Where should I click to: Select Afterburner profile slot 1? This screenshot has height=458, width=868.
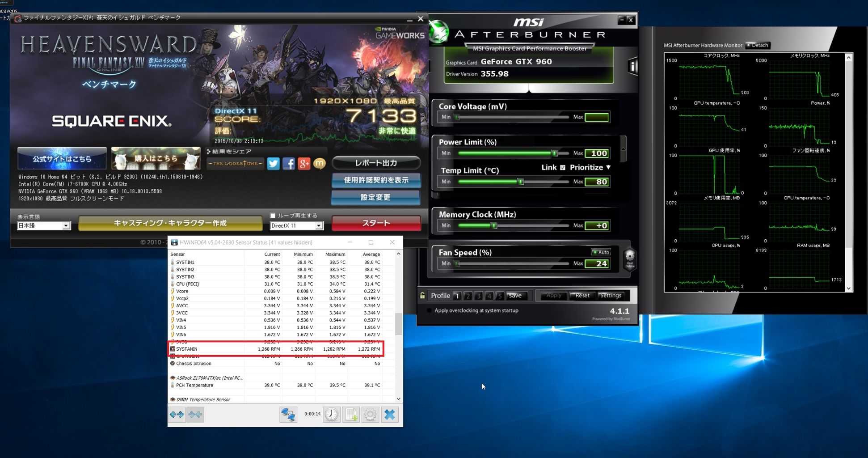click(457, 296)
